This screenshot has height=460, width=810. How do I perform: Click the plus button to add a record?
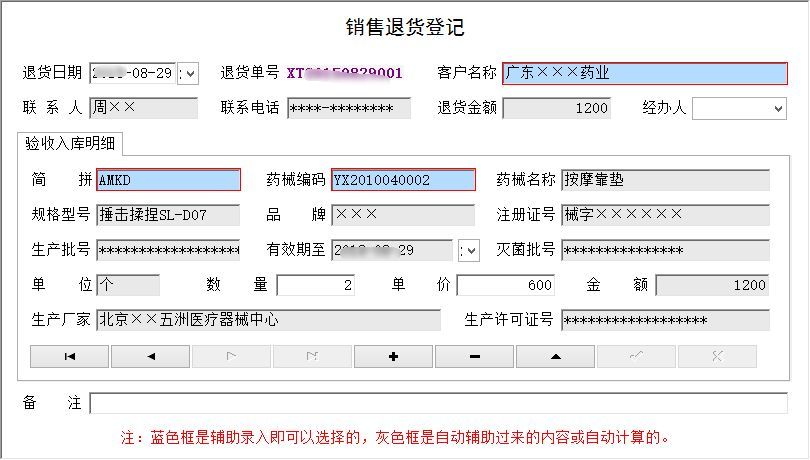coord(394,357)
